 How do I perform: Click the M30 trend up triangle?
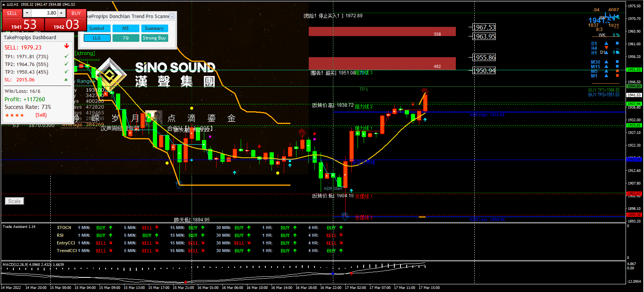pyautogui.click(x=606, y=62)
